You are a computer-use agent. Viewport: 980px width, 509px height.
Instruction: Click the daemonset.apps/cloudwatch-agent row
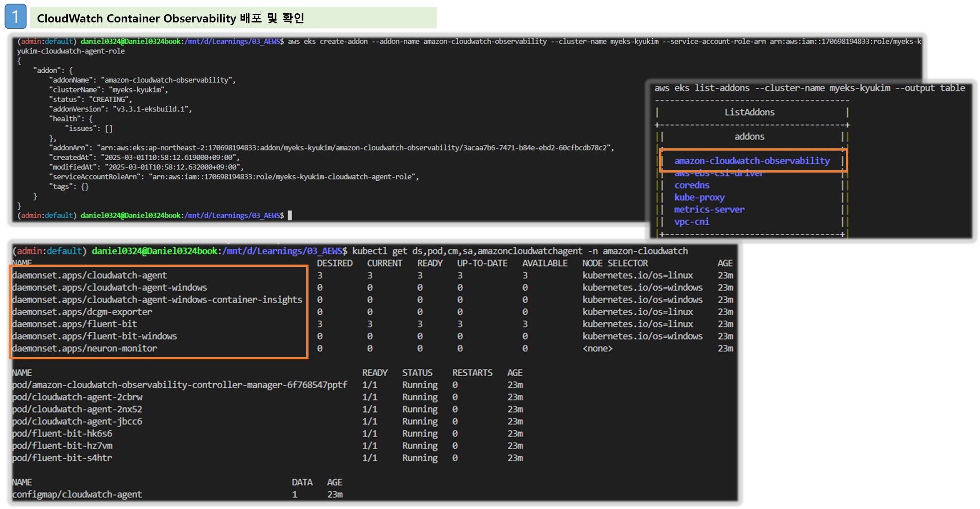90,276
